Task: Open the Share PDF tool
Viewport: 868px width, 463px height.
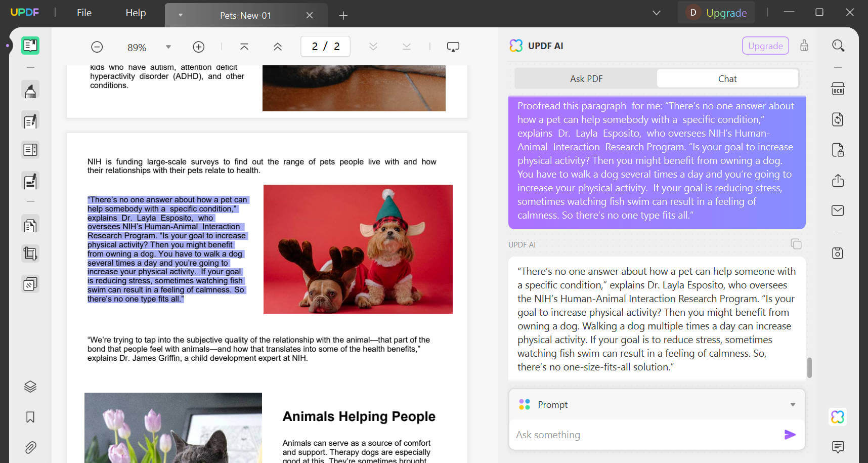Action: coord(838,181)
